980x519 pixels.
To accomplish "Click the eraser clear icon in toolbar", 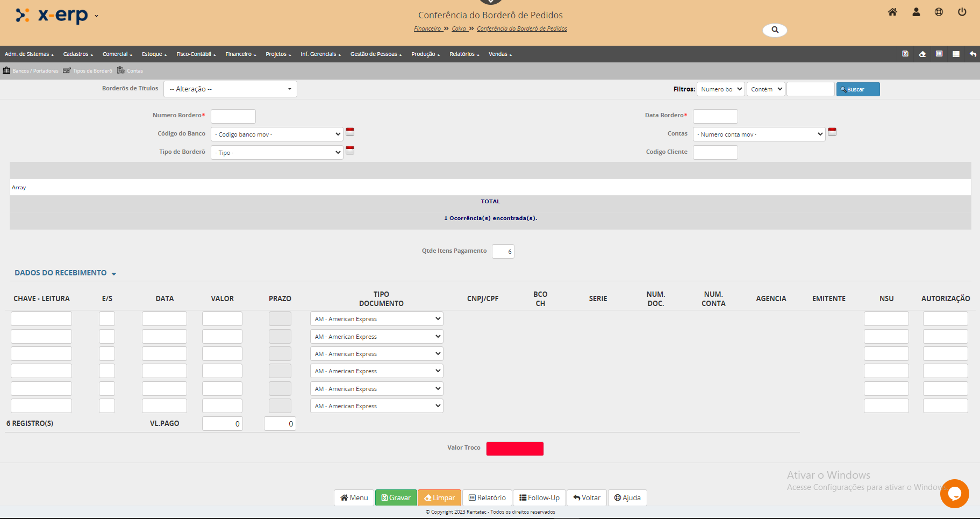I will pos(922,54).
